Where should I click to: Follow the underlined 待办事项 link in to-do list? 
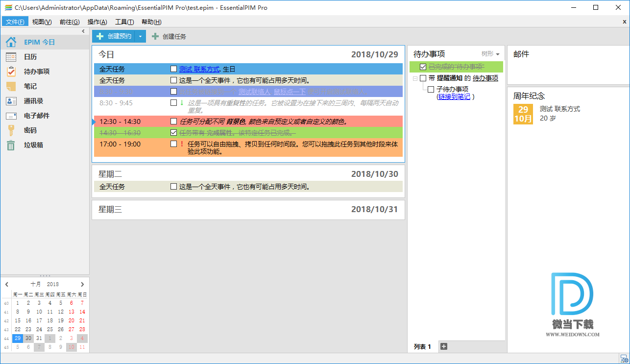pos(485,78)
